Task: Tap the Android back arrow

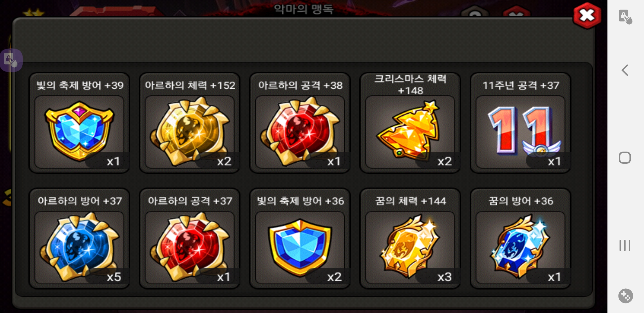Action: [625, 70]
